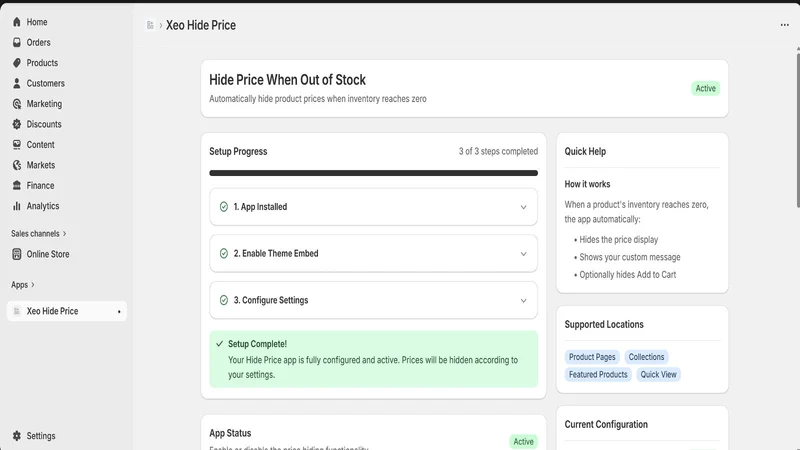Screen dimensions: 800x450
Task: Click the pin dot next to Xeo Hide Price
Action: 119,312
